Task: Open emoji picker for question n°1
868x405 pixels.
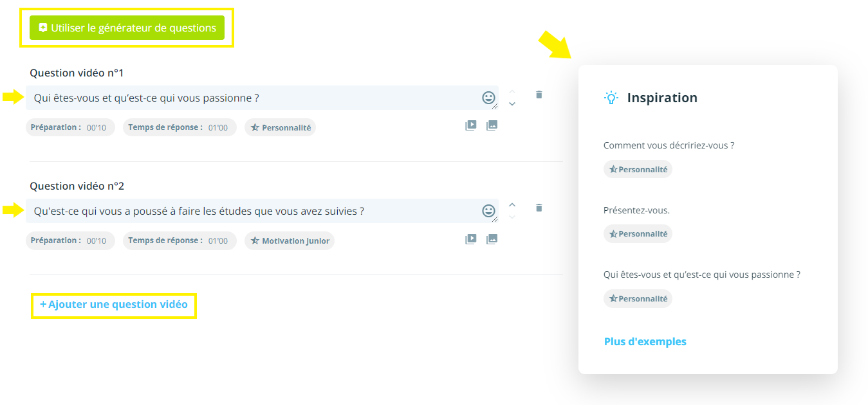Action: [488, 98]
